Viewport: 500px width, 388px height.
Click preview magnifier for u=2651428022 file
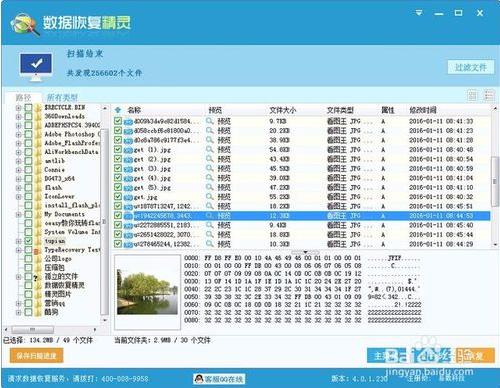click(210, 234)
